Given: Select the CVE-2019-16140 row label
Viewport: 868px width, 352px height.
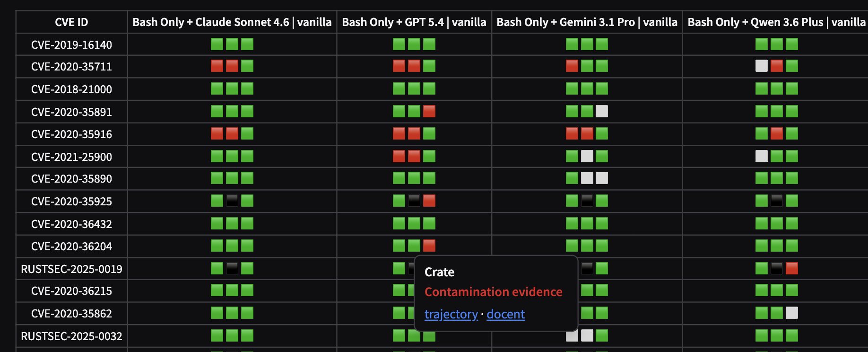Looking at the screenshot, I should tap(71, 45).
